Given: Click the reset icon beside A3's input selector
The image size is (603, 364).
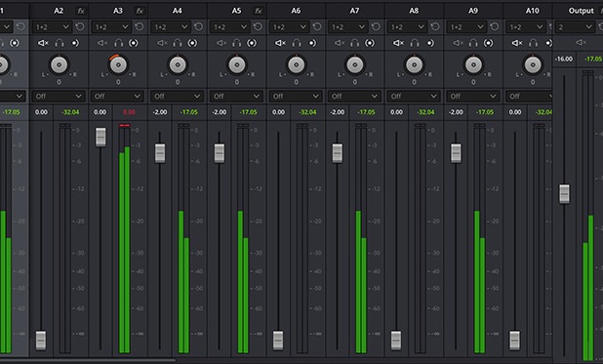Looking at the screenshot, I should (x=140, y=27).
